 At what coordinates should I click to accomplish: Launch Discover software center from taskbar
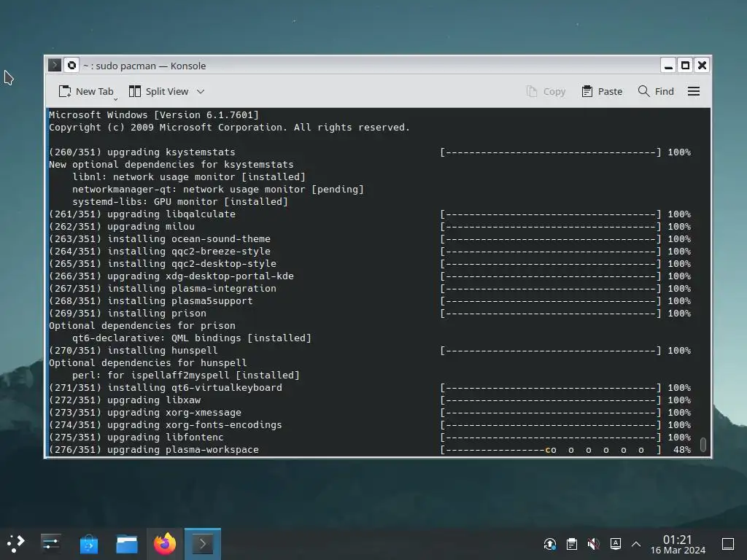(88, 543)
